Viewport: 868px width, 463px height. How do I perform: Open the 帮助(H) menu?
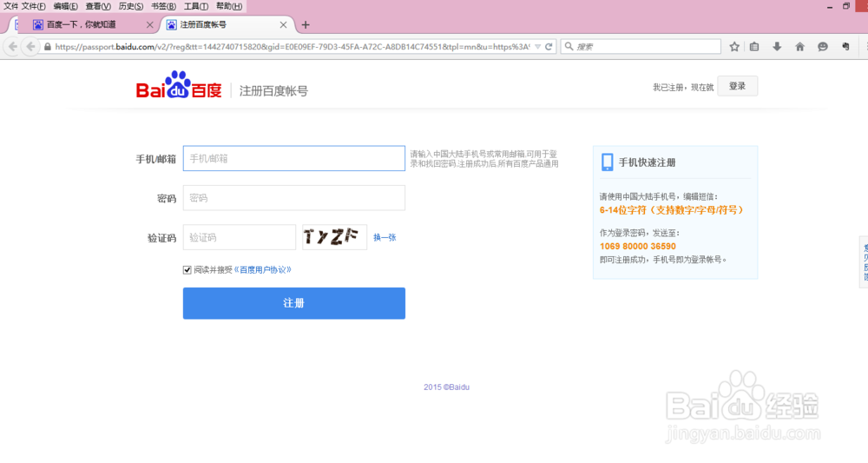[x=228, y=6]
